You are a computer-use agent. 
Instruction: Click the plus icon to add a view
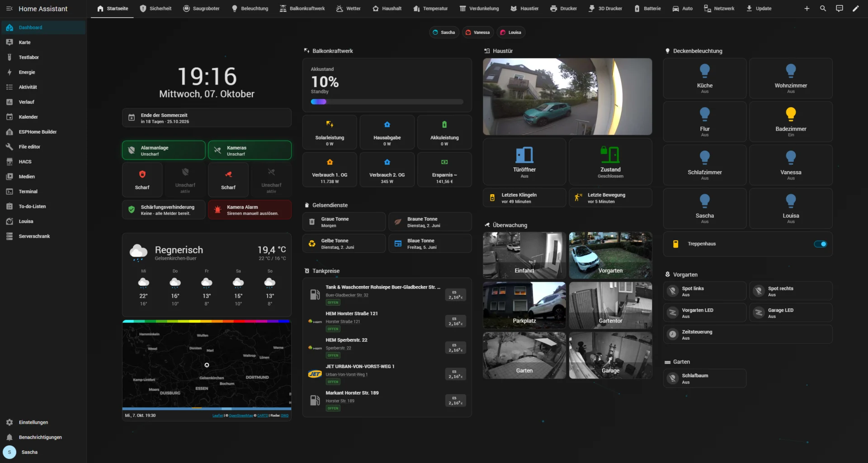click(807, 9)
